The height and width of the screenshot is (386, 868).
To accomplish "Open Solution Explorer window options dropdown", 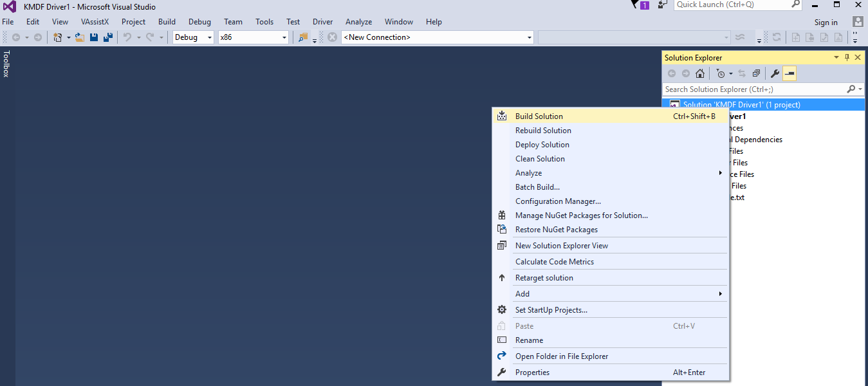I will (836, 57).
